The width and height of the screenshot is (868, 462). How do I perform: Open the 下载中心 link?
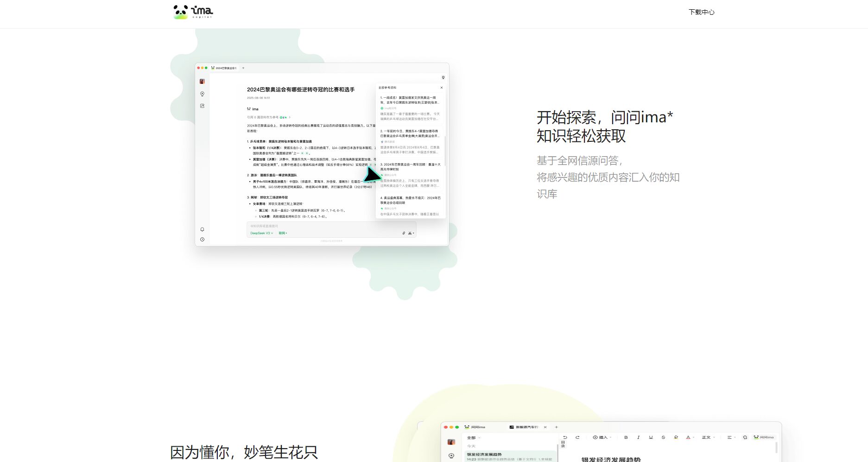click(x=701, y=12)
